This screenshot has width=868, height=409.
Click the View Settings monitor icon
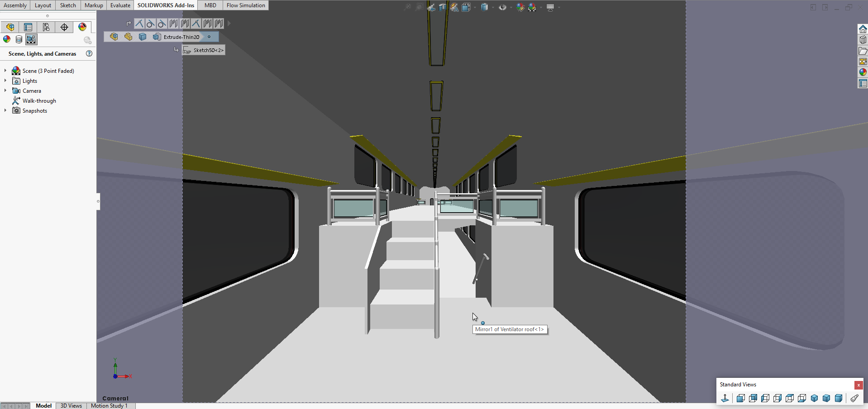[550, 7]
